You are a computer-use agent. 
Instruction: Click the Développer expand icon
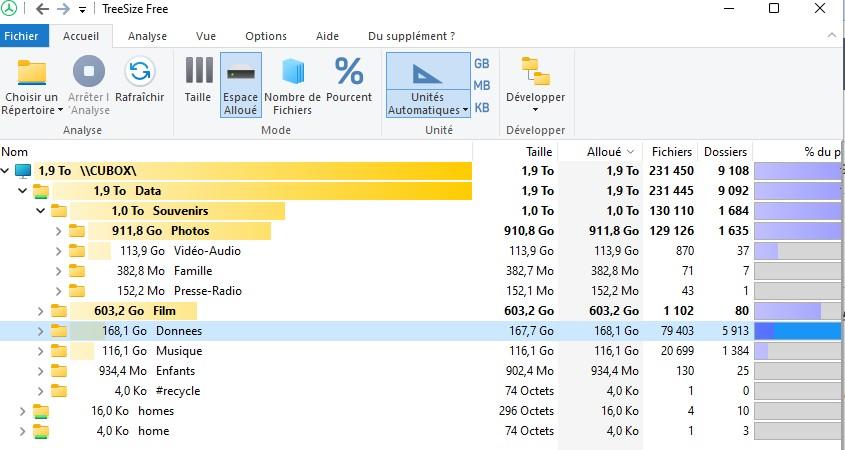(535, 72)
